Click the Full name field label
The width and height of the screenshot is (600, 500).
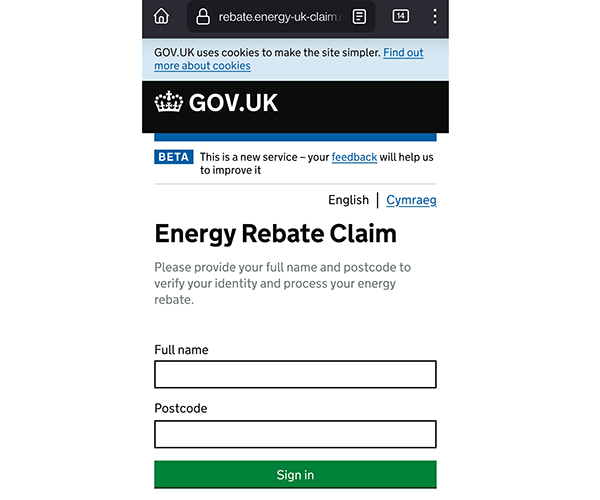pos(181,350)
